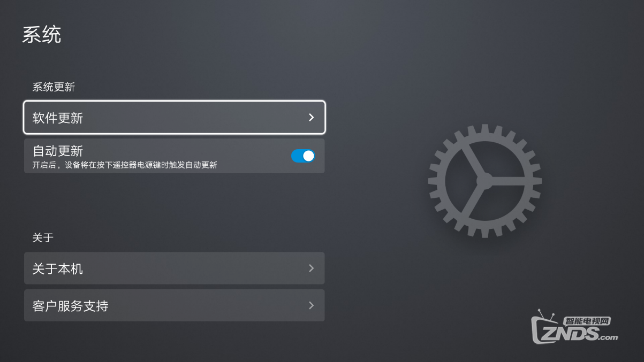The image size is (644, 362).
Task: Click the 系统 page title
Action: pos(42,34)
